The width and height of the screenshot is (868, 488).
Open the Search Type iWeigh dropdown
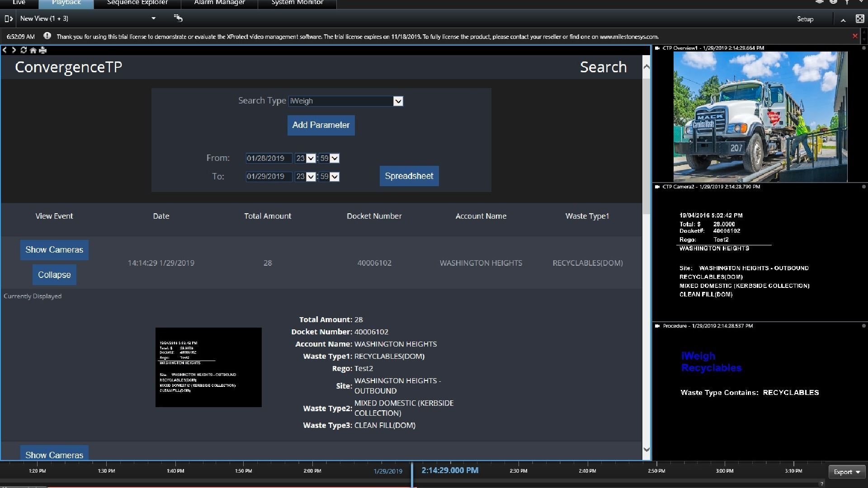coord(346,101)
